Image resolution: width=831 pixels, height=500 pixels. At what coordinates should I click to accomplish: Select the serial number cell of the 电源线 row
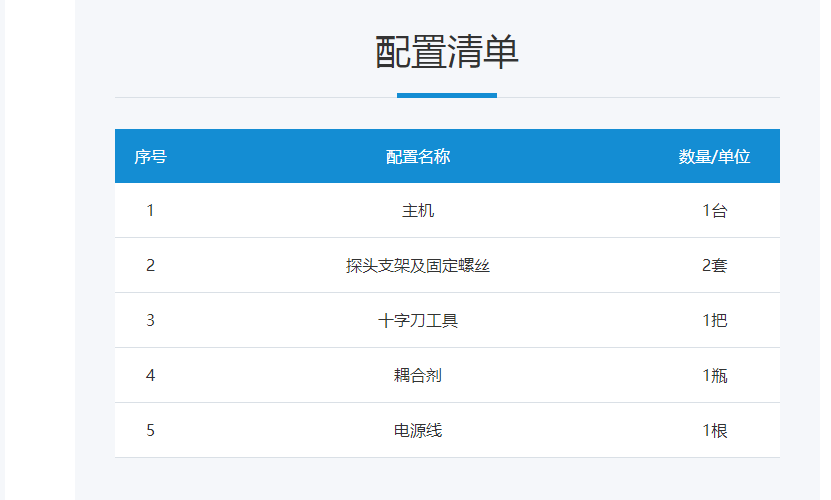click(151, 430)
